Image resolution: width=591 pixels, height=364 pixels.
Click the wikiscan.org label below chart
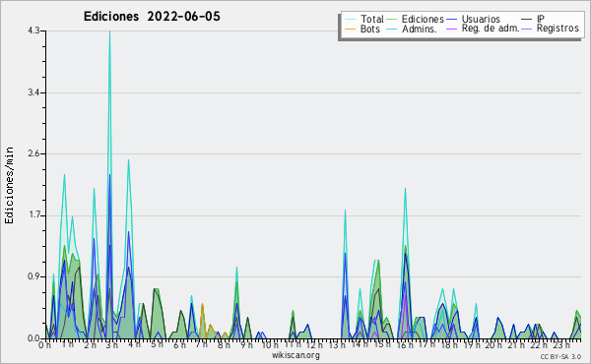[295, 355]
